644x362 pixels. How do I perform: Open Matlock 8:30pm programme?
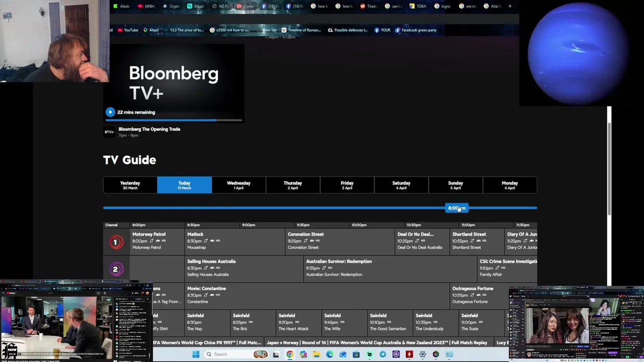[x=234, y=241]
